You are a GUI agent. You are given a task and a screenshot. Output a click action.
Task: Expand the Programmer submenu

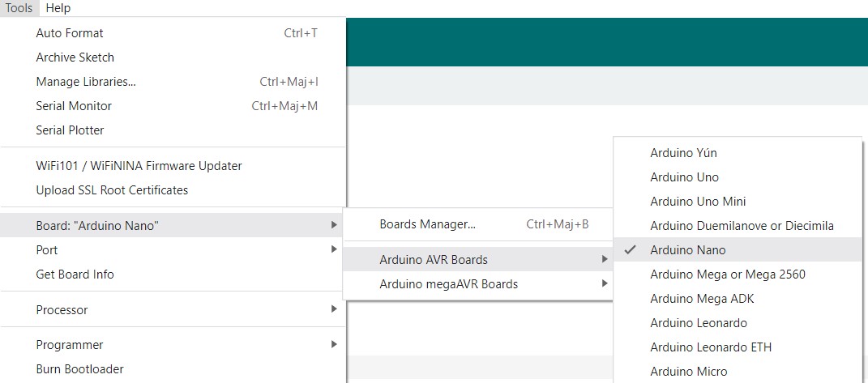70,345
